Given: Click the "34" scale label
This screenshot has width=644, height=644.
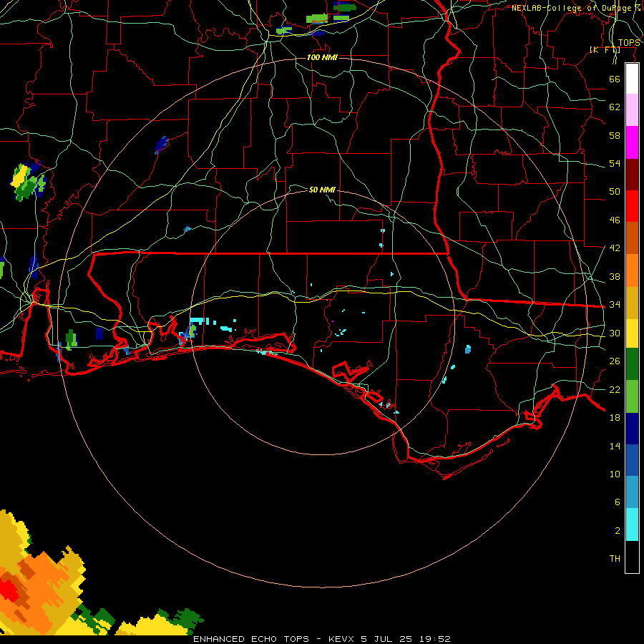Looking at the screenshot, I should coord(615,304).
